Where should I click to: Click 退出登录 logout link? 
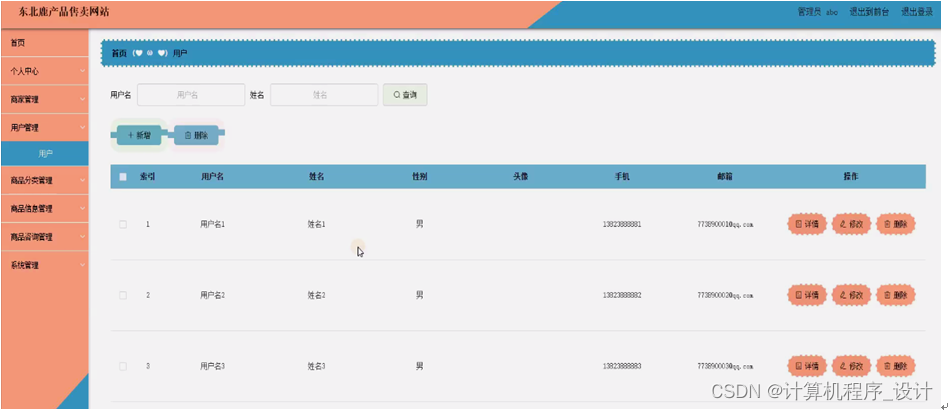[x=917, y=11]
